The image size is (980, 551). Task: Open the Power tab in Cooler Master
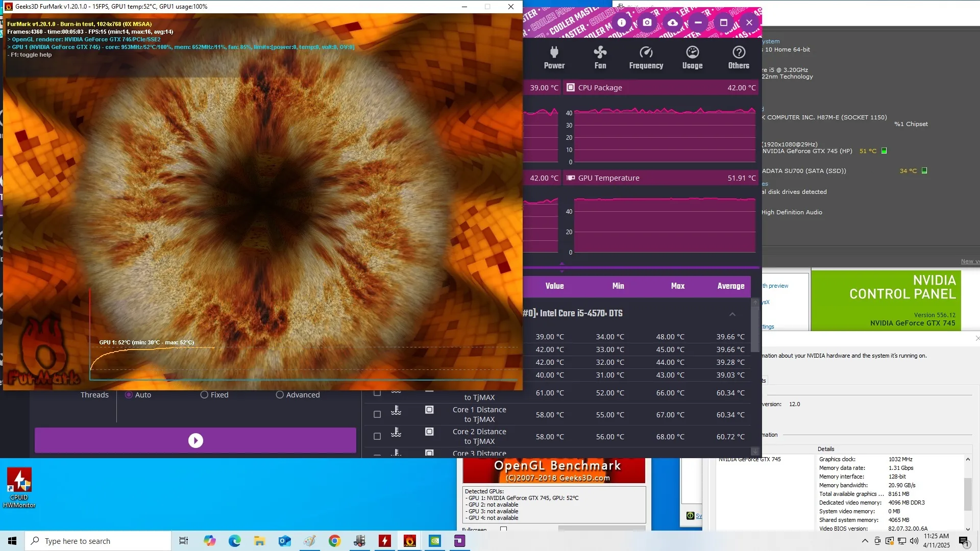(554, 58)
